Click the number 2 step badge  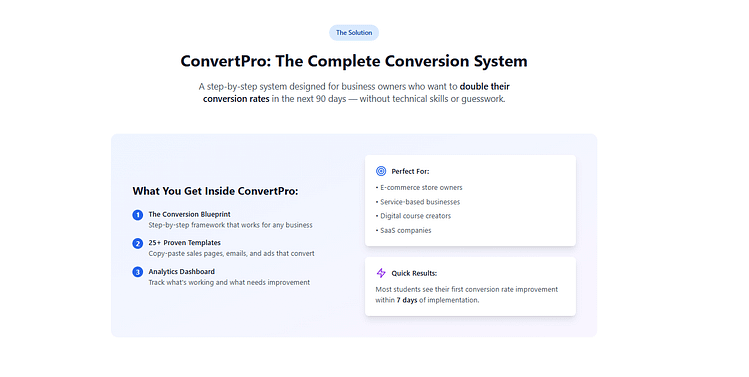tap(138, 244)
